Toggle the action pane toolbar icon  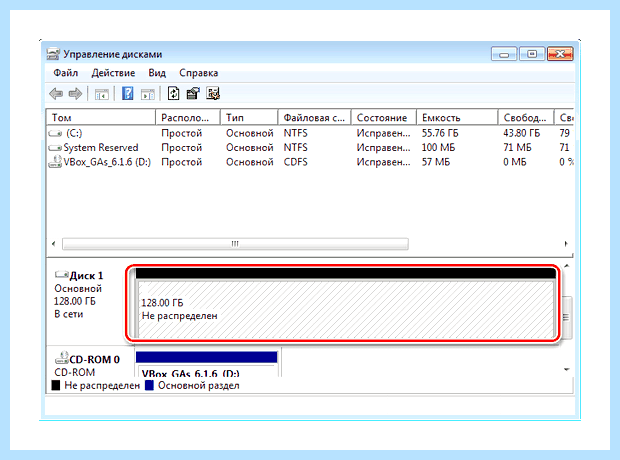coord(148,94)
